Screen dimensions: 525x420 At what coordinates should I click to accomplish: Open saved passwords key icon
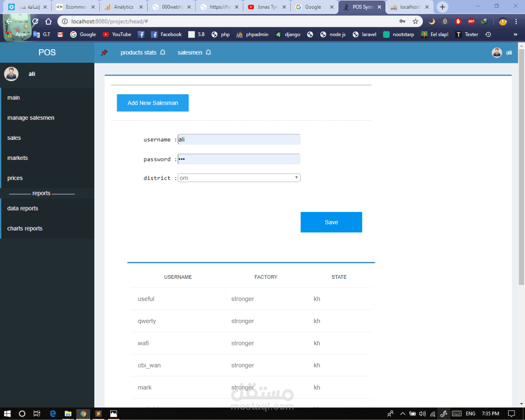(x=402, y=21)
